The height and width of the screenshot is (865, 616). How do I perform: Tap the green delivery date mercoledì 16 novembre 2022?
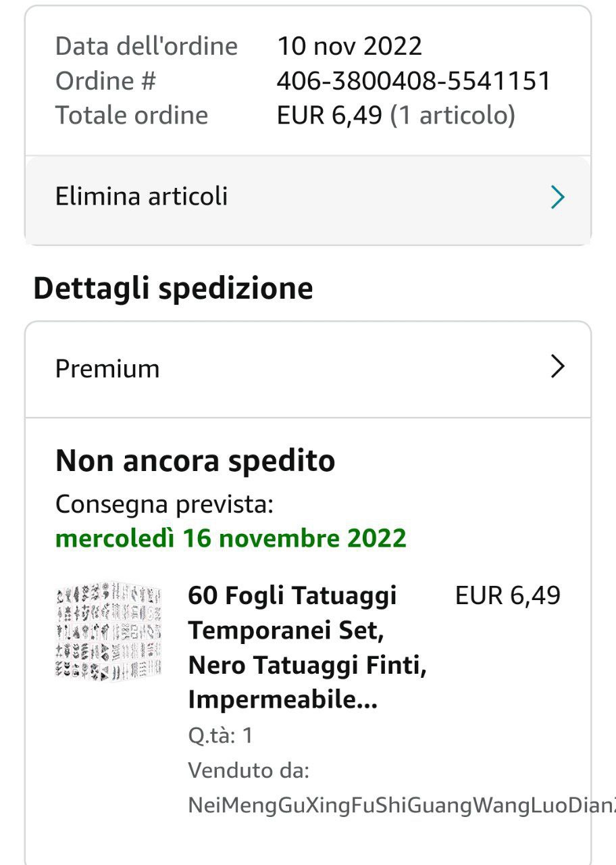point(231,538)
